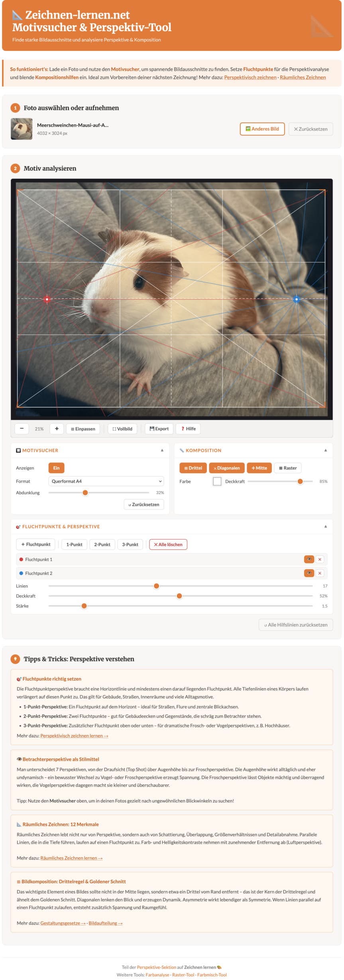Toggle visibility of Fluchtpunkt 2
The height and width of the screenshot is (980, 344).
point(309,573)
